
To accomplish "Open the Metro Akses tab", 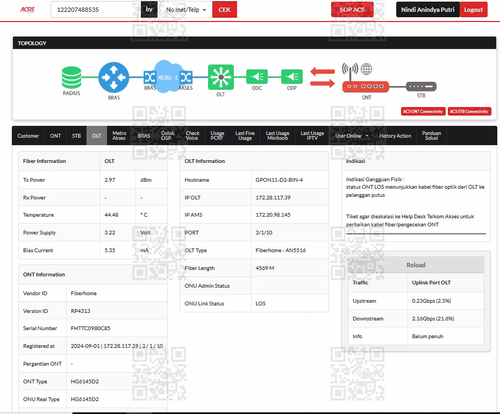I will click(119, 136).
